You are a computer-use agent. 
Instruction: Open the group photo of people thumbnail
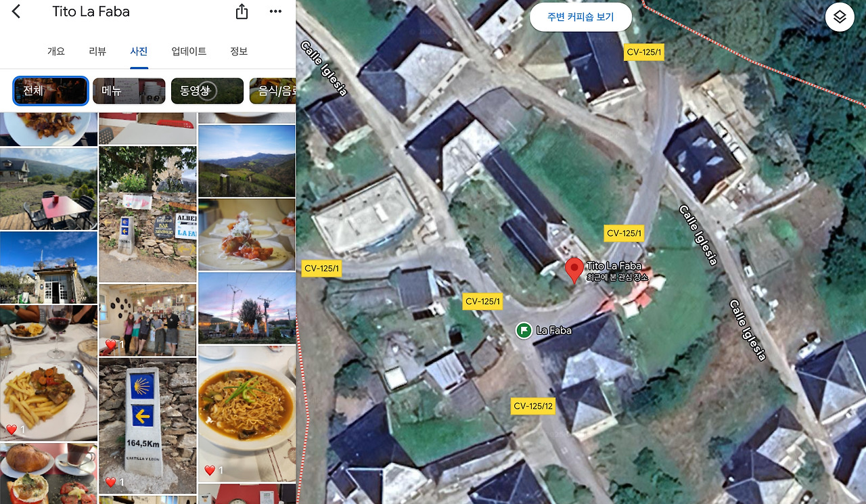148,320
